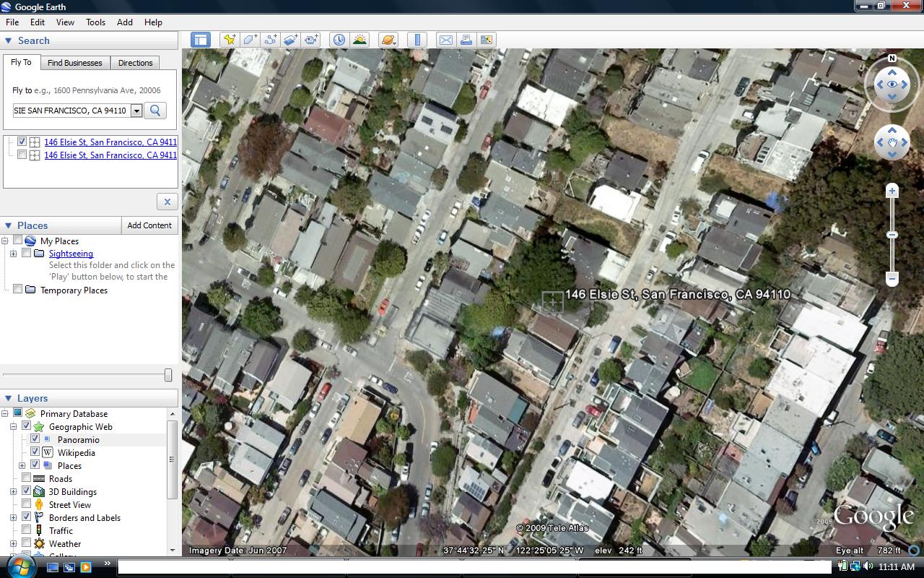
Task: Open first 146 Elsie St result link
Action: tap(110, 142)
